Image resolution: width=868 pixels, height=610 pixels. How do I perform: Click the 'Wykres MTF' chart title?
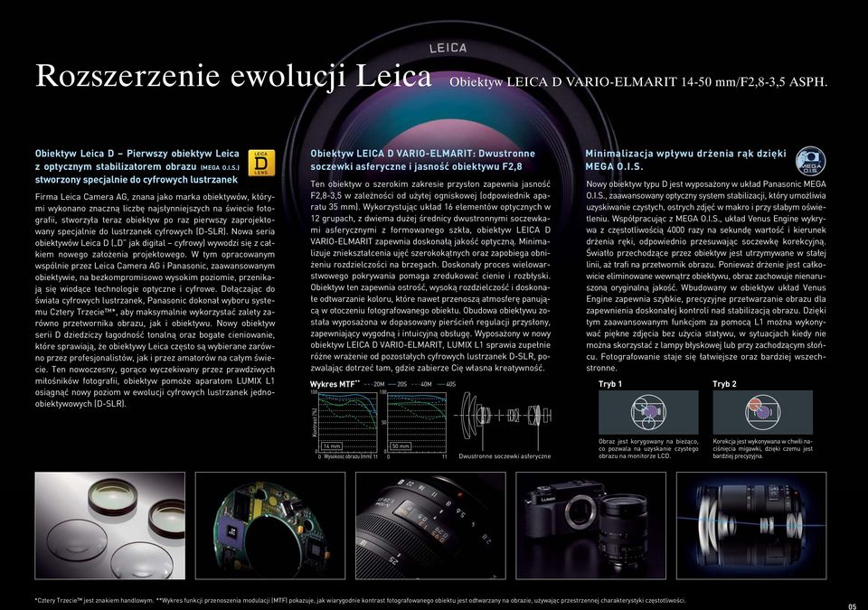click(x=335, y=384)
